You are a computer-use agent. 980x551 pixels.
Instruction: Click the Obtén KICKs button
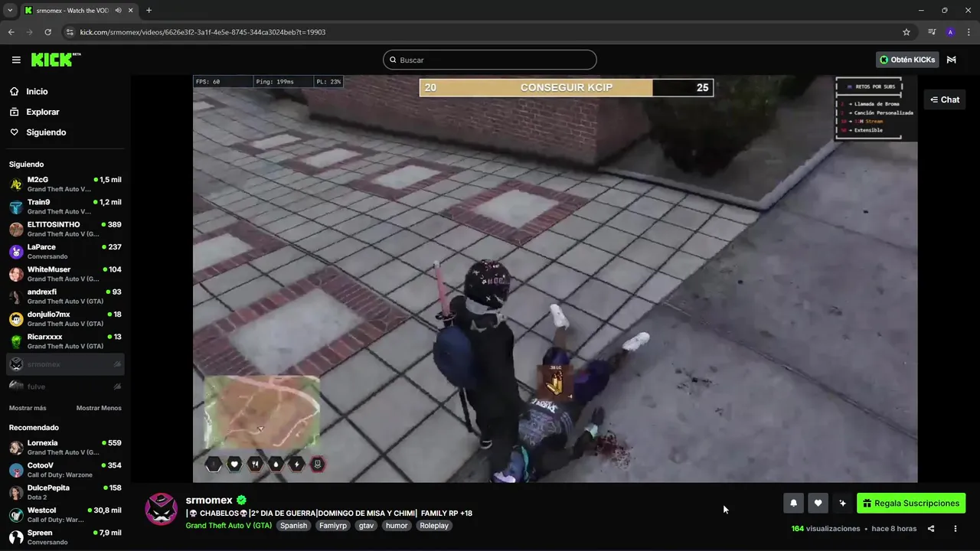click(x=907, y=60)
